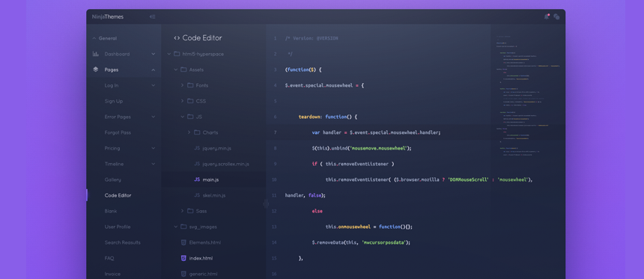
Task: Click the code minimap preview
Action: tap(528, 96)
